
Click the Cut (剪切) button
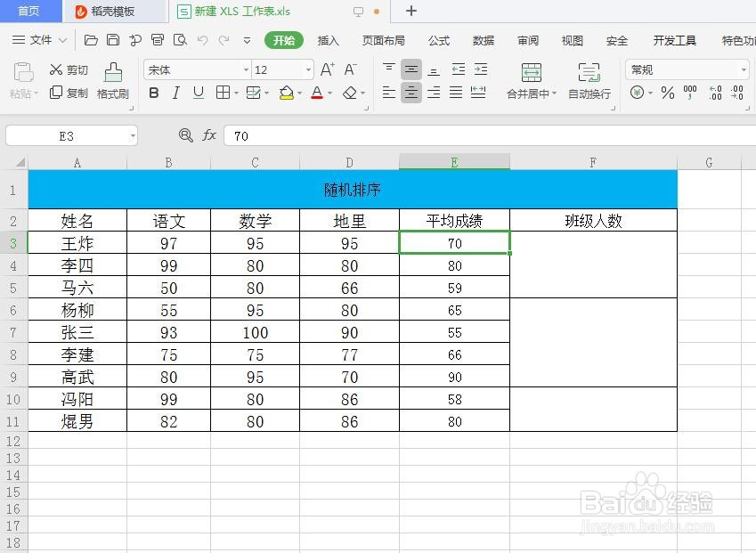tap(69, 70)
